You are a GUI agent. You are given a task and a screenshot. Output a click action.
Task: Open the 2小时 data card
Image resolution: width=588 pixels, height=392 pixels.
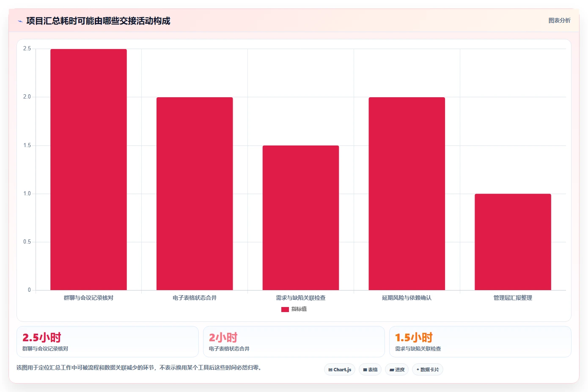[x=294, y=342]
